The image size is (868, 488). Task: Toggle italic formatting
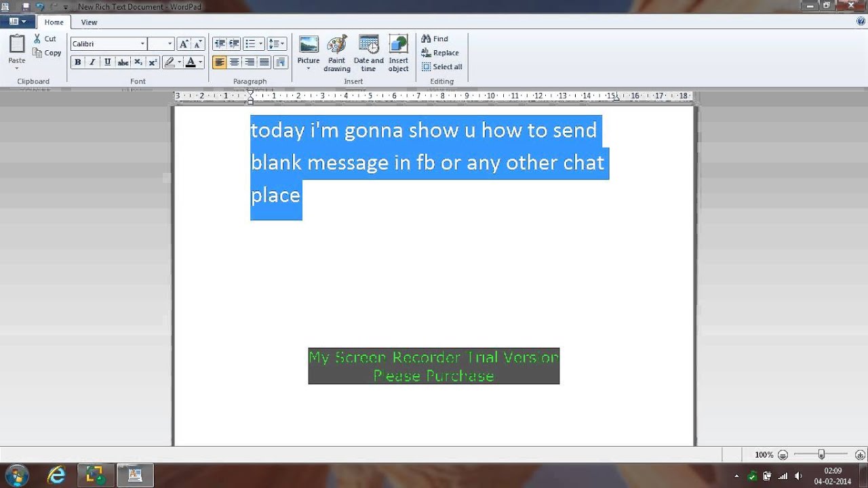point(92,62)
